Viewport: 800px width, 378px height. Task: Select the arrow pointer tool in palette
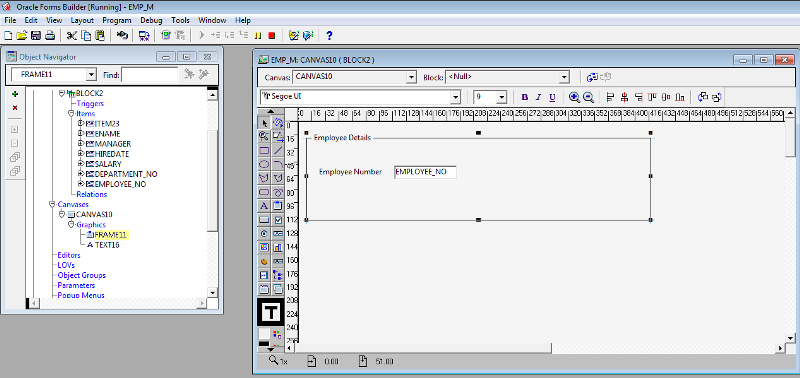click(264, 122)
